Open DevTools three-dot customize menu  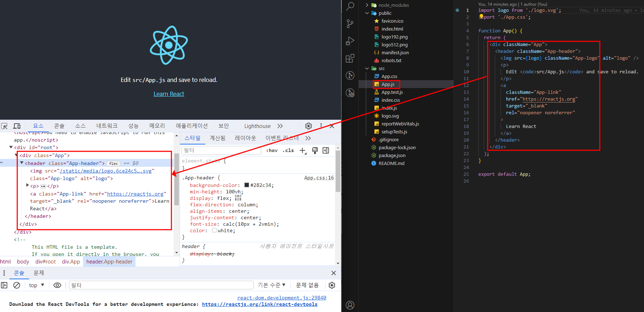click(x=321, y=126)
